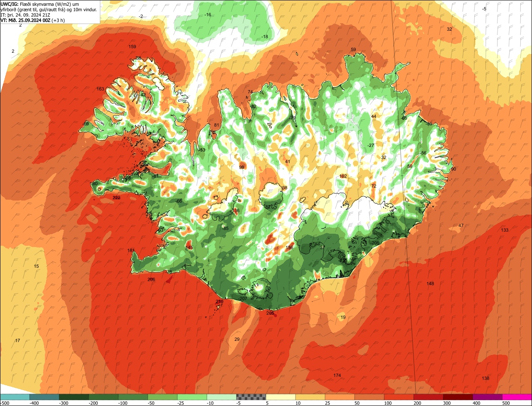
Task: Click the map value "19"
Action: tap(343, 317)
